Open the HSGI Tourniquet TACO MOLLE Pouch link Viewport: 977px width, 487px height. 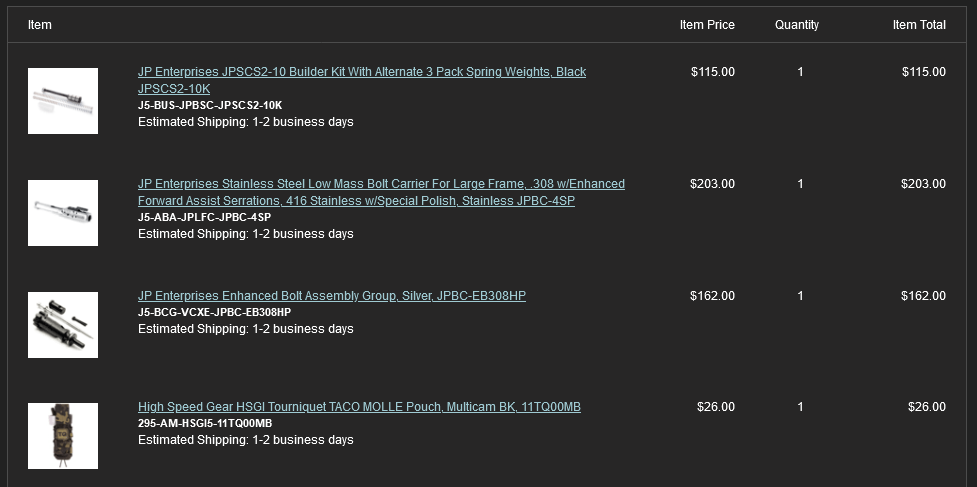point(359,407)
